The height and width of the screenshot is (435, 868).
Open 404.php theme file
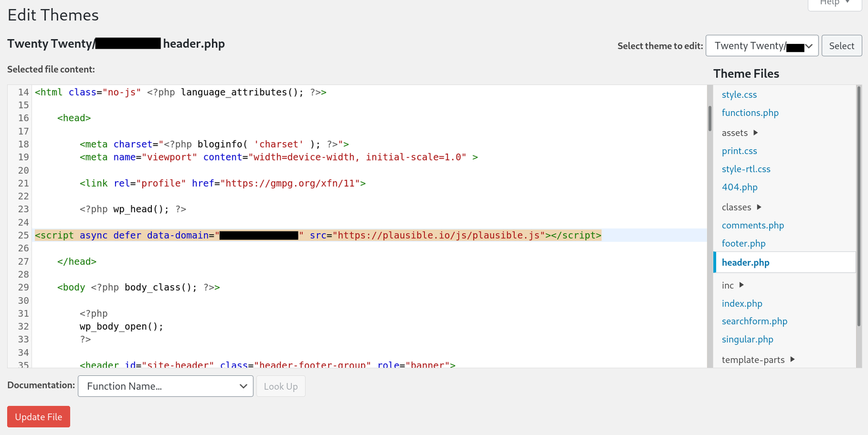click(739, 187)
